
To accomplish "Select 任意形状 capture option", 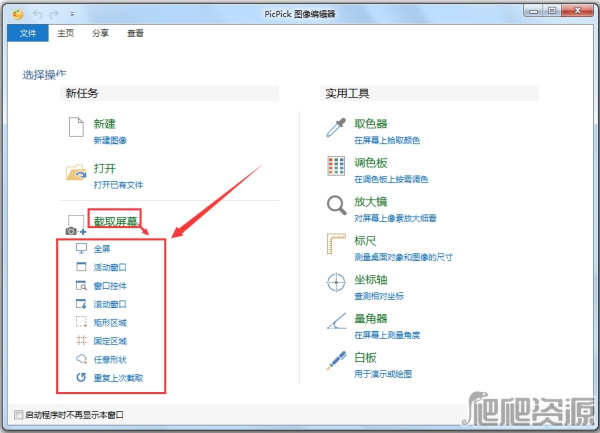I will [x=110, y=360].
